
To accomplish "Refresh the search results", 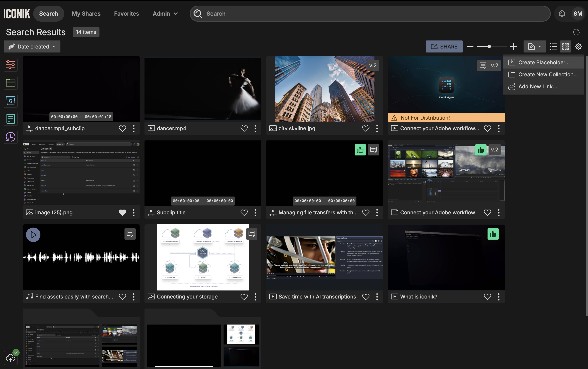I will pyautogui.click(x=576, y=32).
